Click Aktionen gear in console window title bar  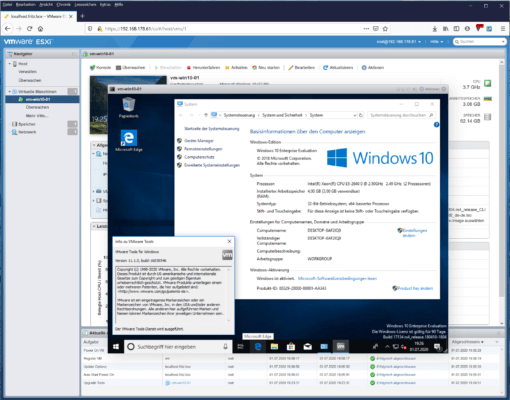point(429,89)
